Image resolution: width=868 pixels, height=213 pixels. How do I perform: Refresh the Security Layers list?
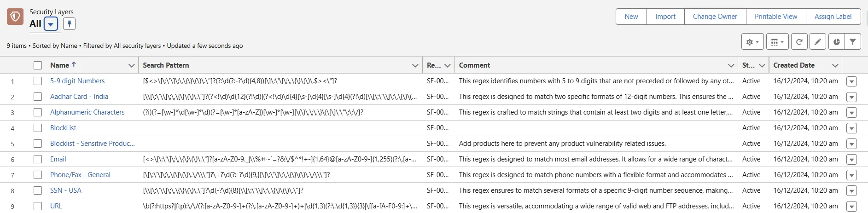[x=799, y=42]
